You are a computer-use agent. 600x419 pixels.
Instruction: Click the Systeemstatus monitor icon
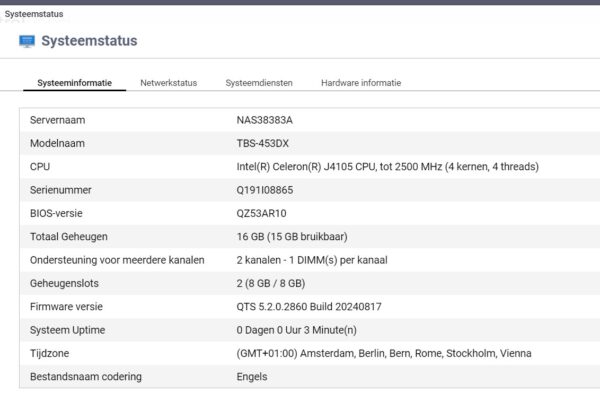pyautogui.click(x=27, y=41)
